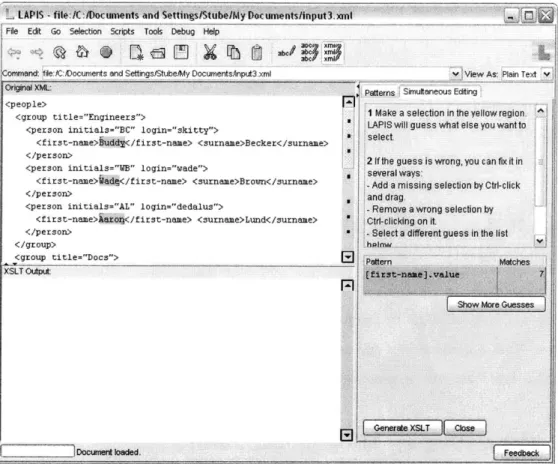Image resolution: width=558 pixels, height=464 pixels.
Task: Click XSLT Output scroll down arrow
Action: point(347,435)
